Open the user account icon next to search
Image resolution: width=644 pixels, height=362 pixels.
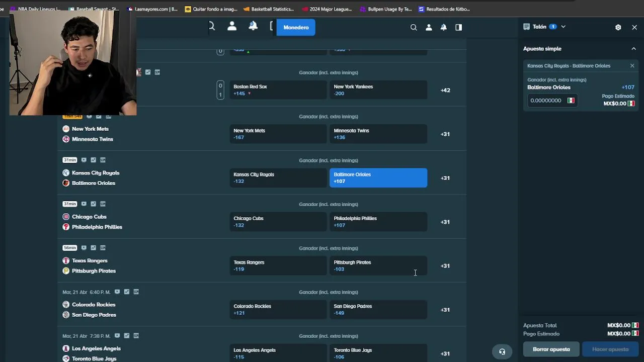[429, 27]
